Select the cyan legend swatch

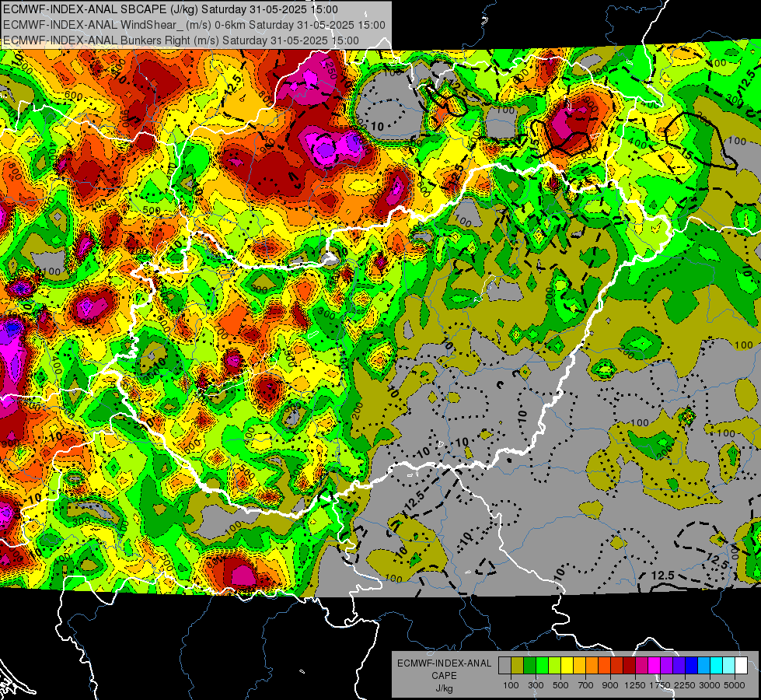click(x=717, y=666)
